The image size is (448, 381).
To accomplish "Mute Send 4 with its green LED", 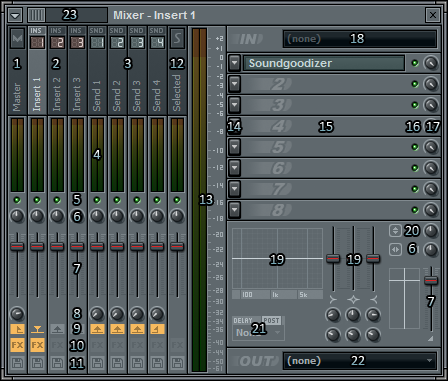I will point(157,200).
